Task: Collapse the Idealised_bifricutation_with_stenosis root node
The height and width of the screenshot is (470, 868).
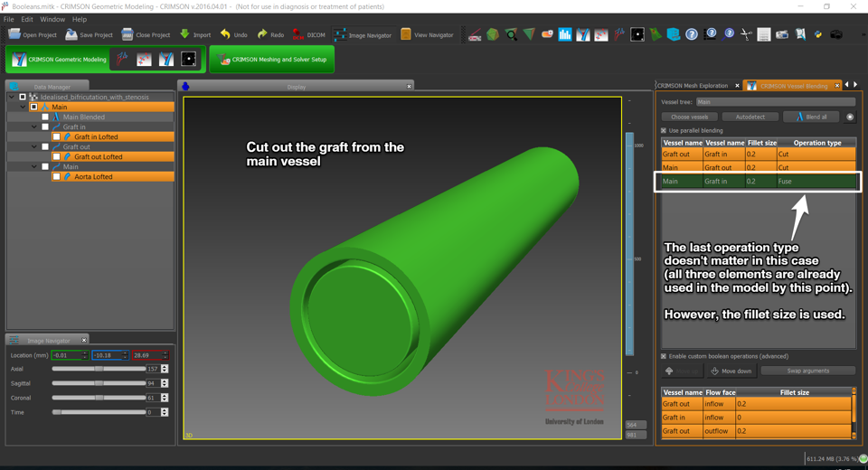Action: point(12,97)
